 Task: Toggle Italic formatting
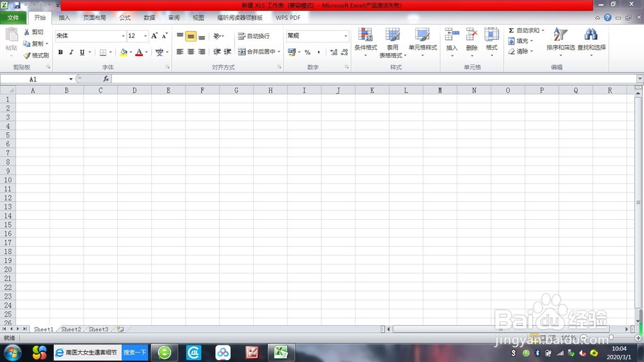[x=71, y=52]
